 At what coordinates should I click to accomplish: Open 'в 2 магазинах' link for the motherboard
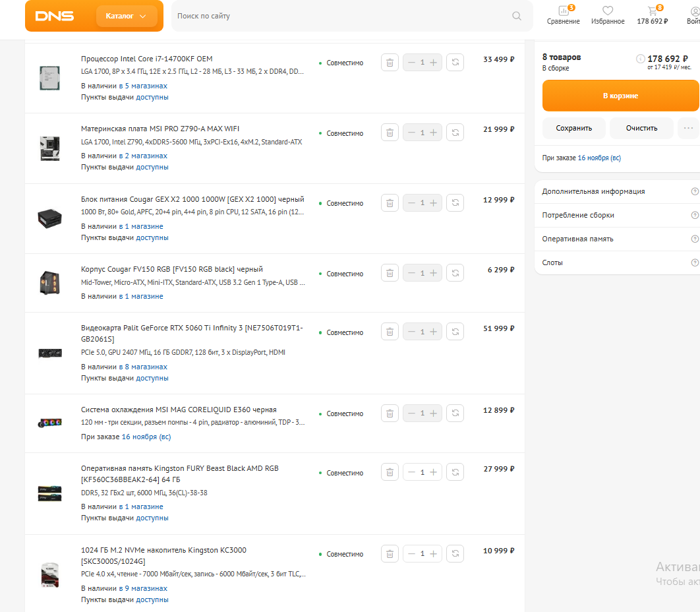(x=143, y=156)
